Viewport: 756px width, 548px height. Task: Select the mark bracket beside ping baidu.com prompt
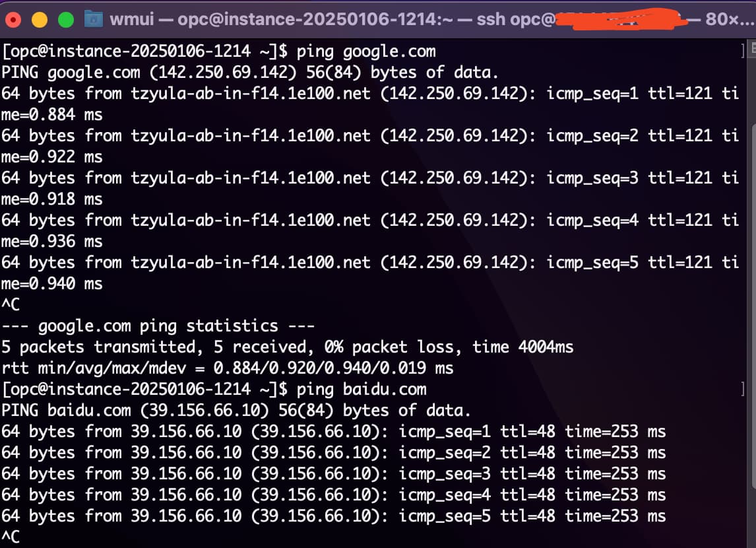click(x=743, y=389)
